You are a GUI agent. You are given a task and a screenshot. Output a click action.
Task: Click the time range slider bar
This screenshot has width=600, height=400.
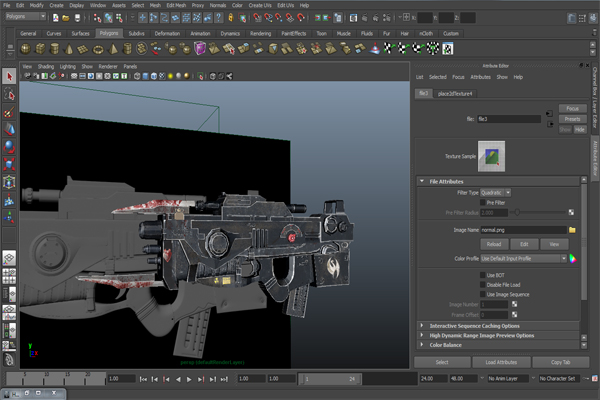330,379
